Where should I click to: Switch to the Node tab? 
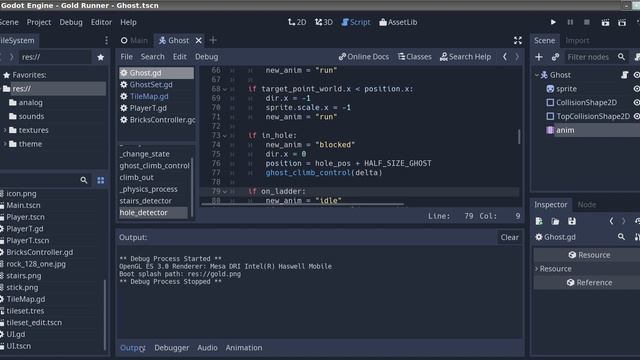click(x=587, y=204)
